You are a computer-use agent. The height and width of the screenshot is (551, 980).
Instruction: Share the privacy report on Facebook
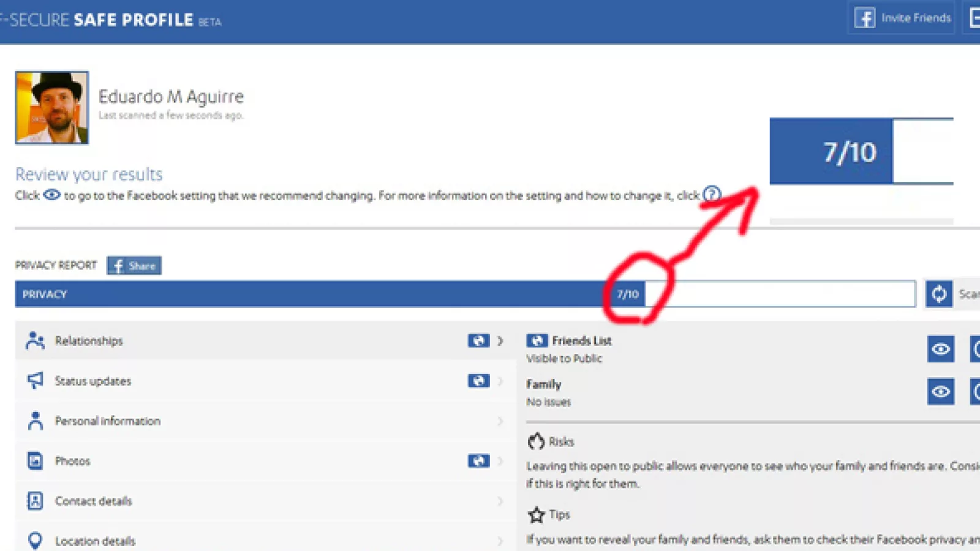click(134, 266)
